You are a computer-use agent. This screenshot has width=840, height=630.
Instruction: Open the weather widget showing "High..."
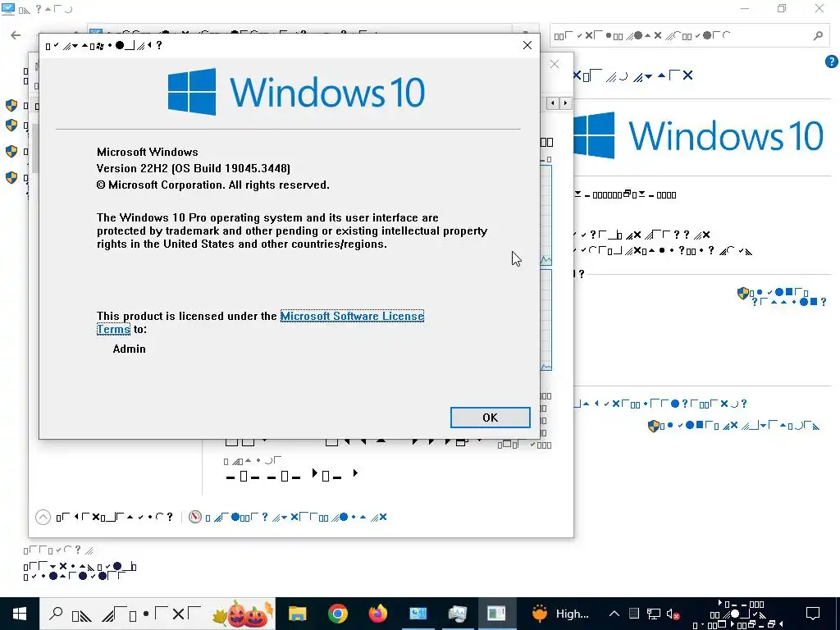[560, 614]
